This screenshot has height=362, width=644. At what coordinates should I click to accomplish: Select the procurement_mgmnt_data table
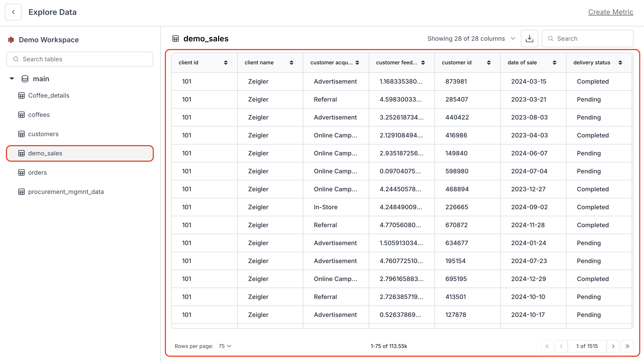pos(66,192)
